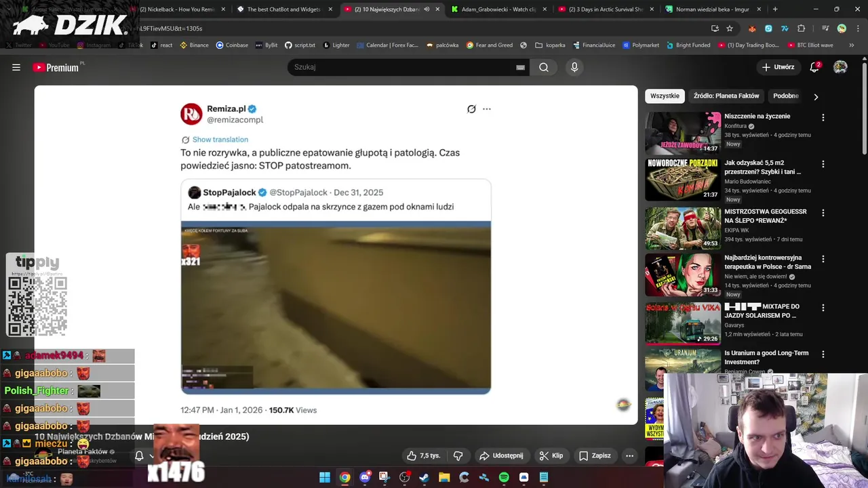Screen dimensions: 868x488
Task: Click the Utwórz create button
Action: pyautogui.click(x=778, y=67)
